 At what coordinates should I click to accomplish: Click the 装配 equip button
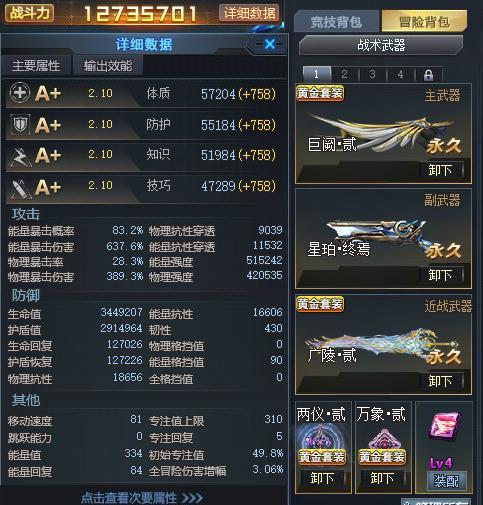pyautogui.click(x=445, y=481)
